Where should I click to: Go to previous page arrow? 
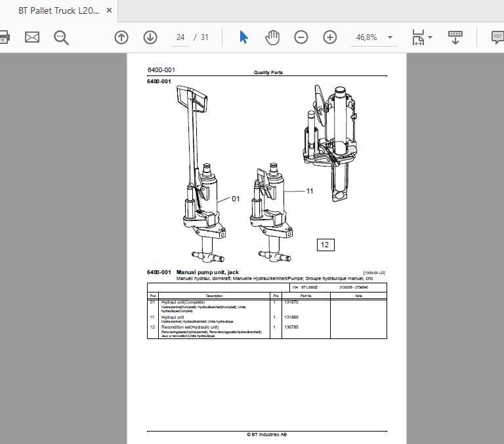[121, 37]
